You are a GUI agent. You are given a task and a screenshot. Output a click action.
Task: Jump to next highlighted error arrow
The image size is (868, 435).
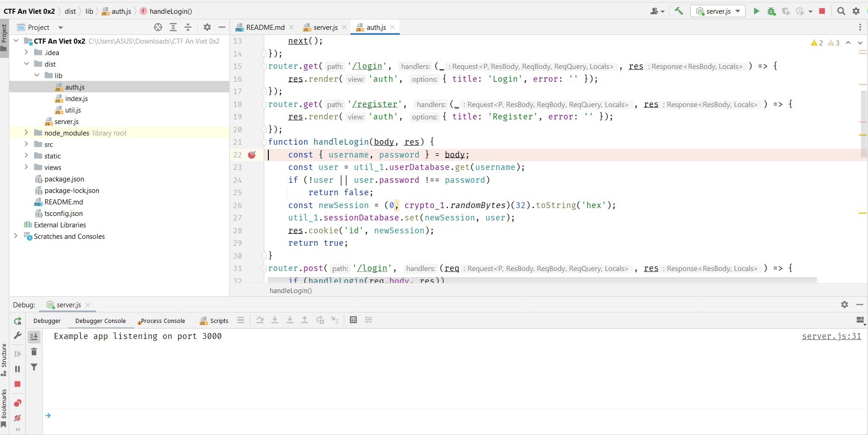(860, 43)
